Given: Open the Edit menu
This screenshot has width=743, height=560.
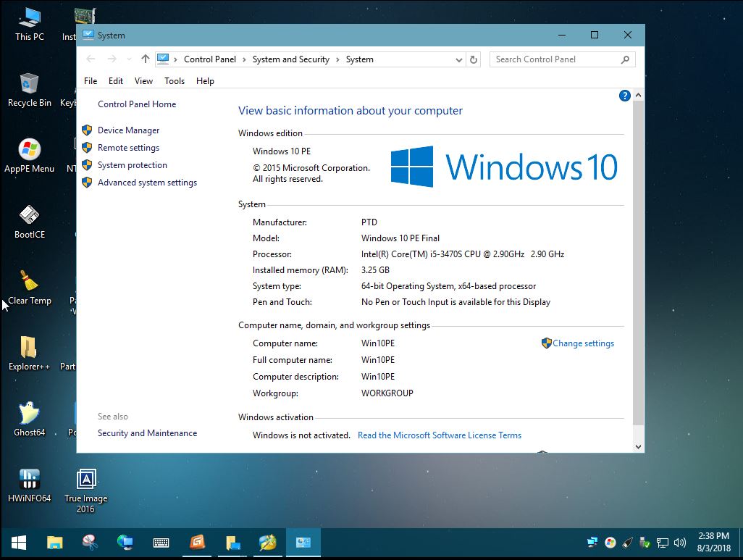Looking at the screenshot, I should click(x=116, y=81).
